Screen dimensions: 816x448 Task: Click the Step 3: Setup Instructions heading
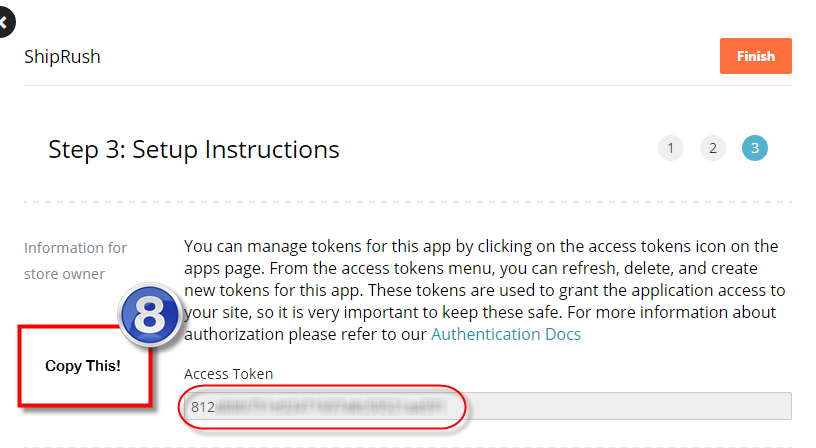[194, 150]
